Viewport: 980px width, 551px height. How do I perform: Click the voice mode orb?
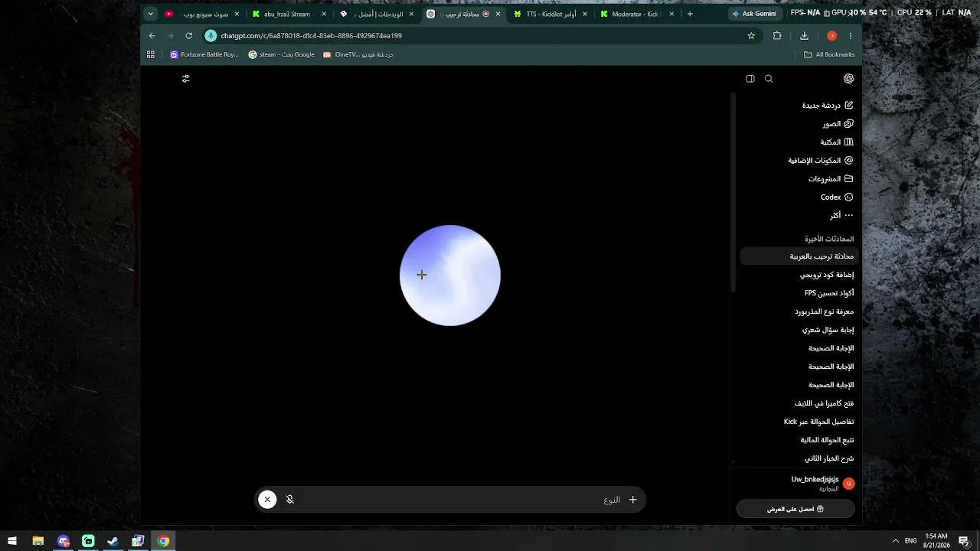tap(450, 275)
